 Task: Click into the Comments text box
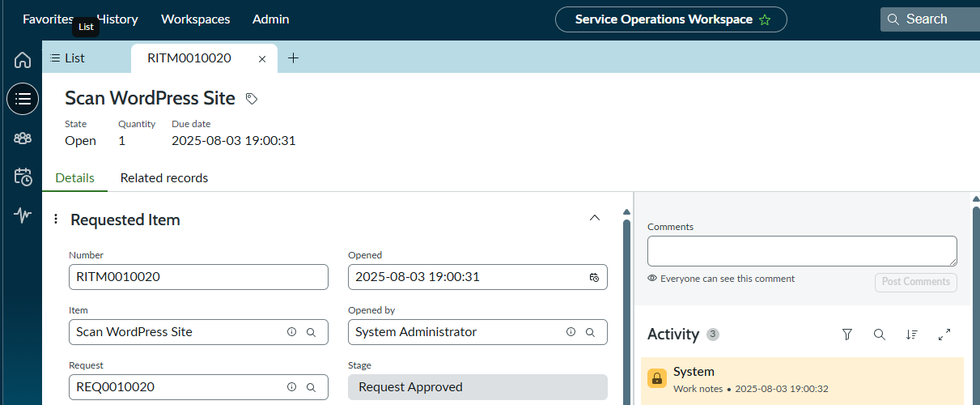click(802, 251)
